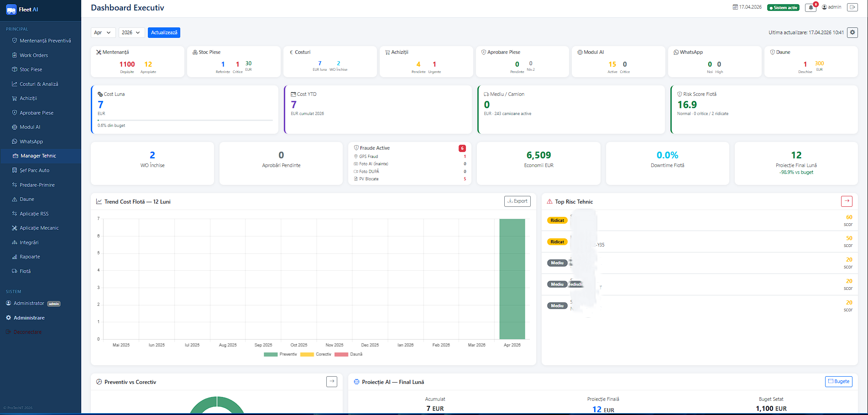This screenshot has width=868, height=415.
Task: Open Flotă sidebar item
Action: point(41,271)
